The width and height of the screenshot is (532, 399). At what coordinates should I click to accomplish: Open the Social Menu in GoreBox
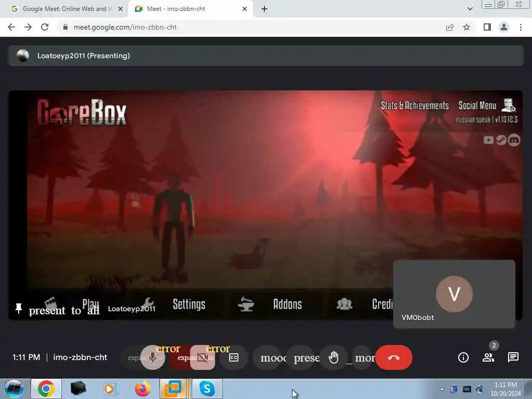[477, 106]
